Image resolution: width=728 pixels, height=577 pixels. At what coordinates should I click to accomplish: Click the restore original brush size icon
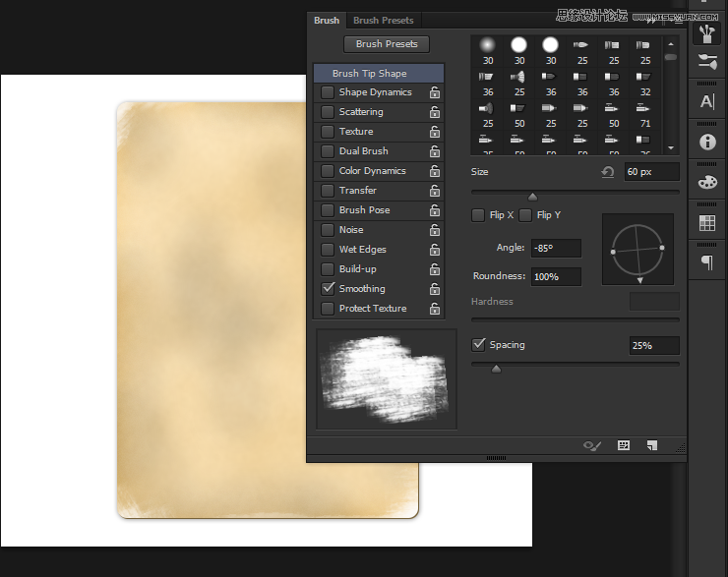608,172
